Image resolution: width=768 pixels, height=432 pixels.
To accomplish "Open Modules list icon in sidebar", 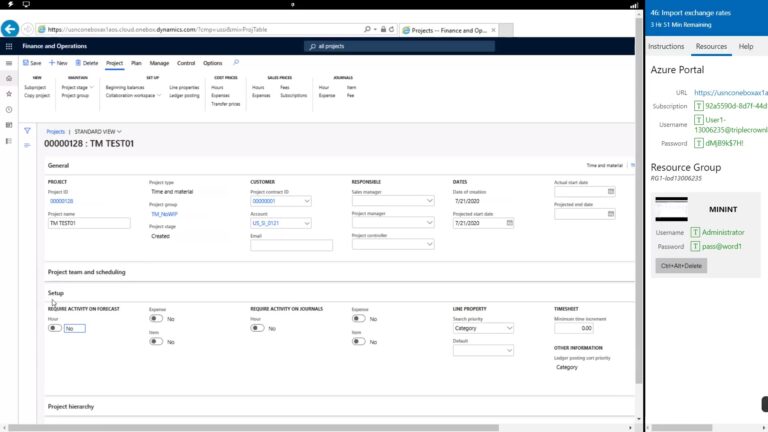I will (x=9, y=141).
